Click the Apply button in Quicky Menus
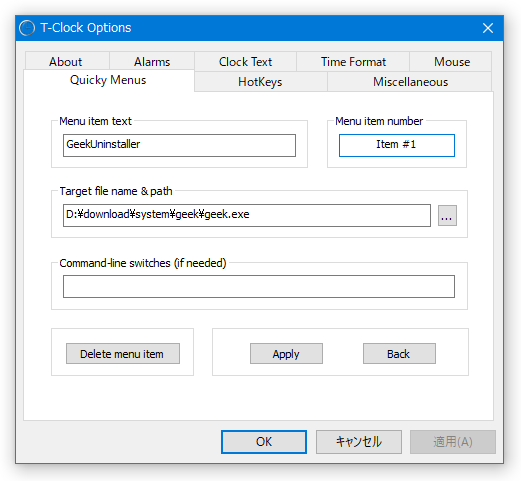The image size is (521, 481). (286, 354)
